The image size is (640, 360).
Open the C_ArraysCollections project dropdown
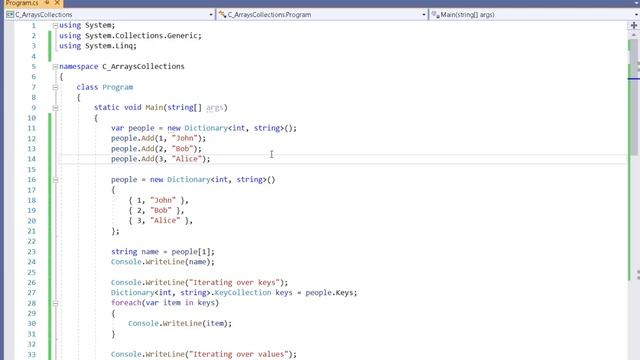tap(109, 15)
